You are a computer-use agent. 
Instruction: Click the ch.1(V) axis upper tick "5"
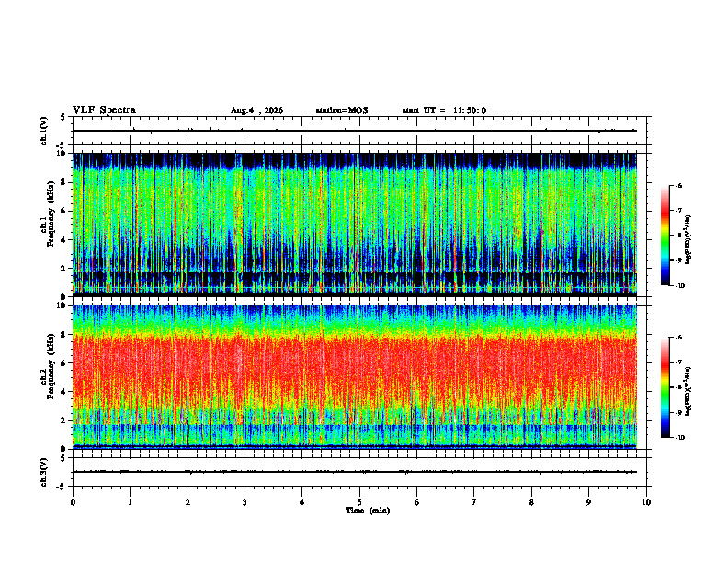point(63,117)
